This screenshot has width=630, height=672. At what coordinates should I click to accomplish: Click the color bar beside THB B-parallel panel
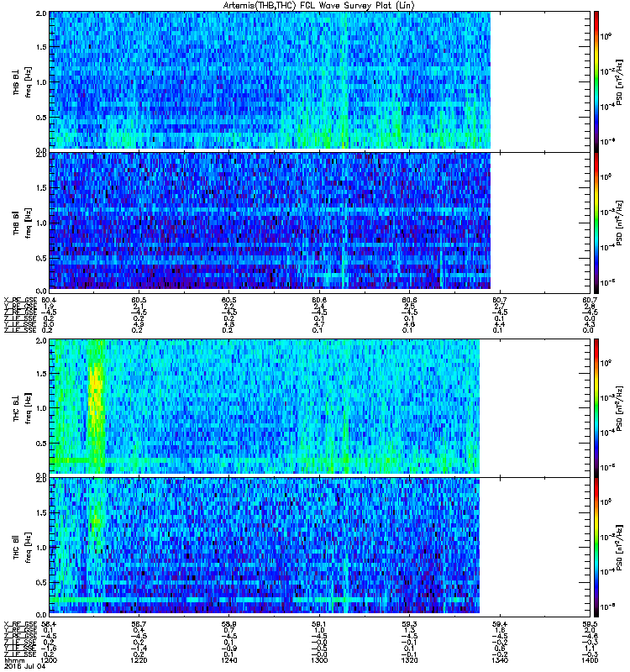596,223
